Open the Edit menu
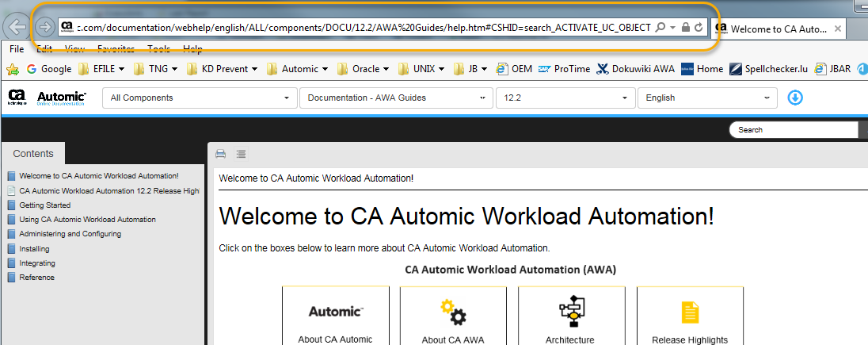The image size is (868, 345). pyautogui.click(x=44, y=49)
